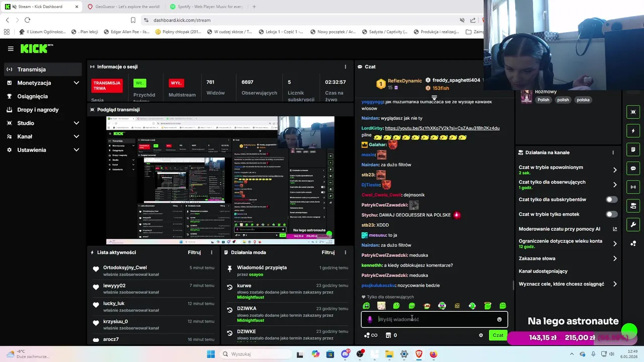This screenshot has width=644, height=362.
Task: Expand the Monetyzacja sidebar section
Action: pyautogui.click(x=42, y=83)
